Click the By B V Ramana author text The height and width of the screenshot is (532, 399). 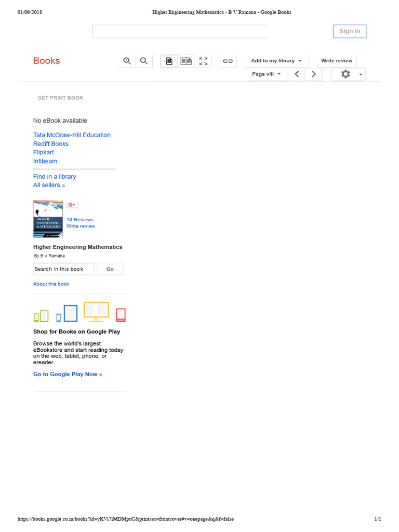(49, 256)
